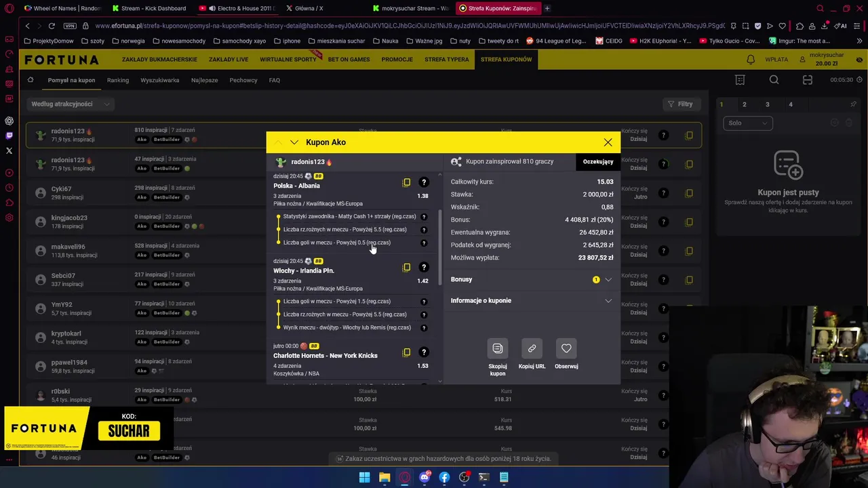Open Promocje menu
Screen dimensions: 868x488
397,60
